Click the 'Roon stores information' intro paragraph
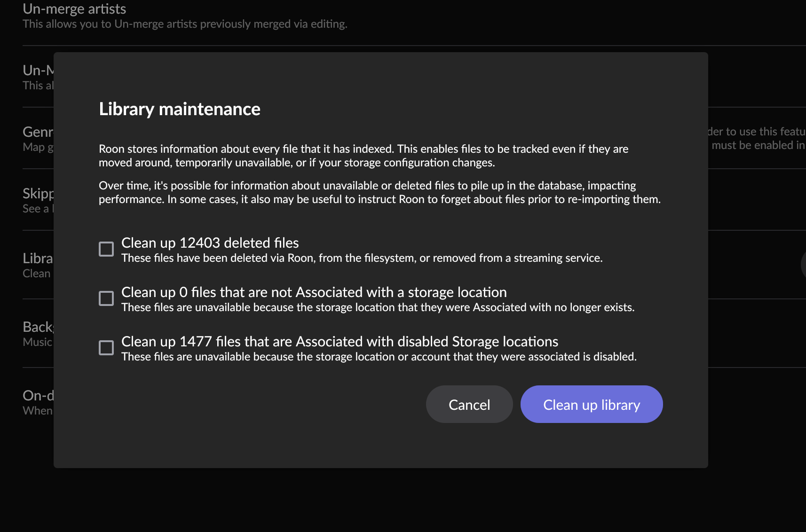 click(x=363, y=156)
